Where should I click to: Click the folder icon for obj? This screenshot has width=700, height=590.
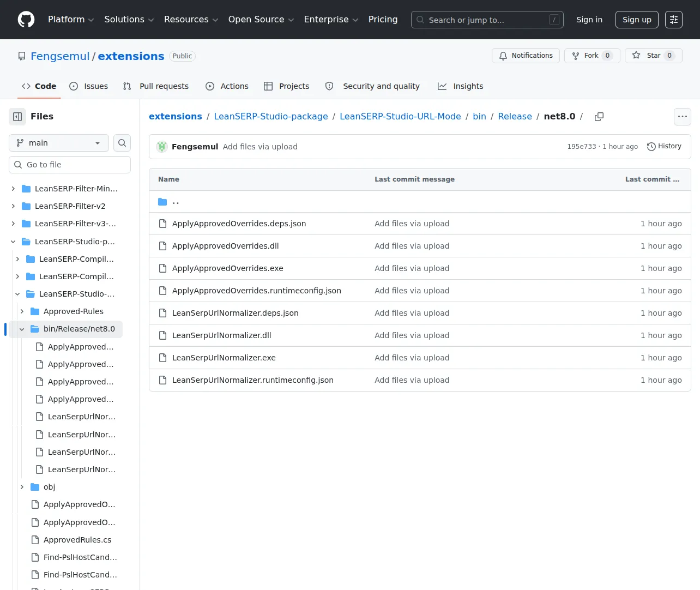coord(35,487)
